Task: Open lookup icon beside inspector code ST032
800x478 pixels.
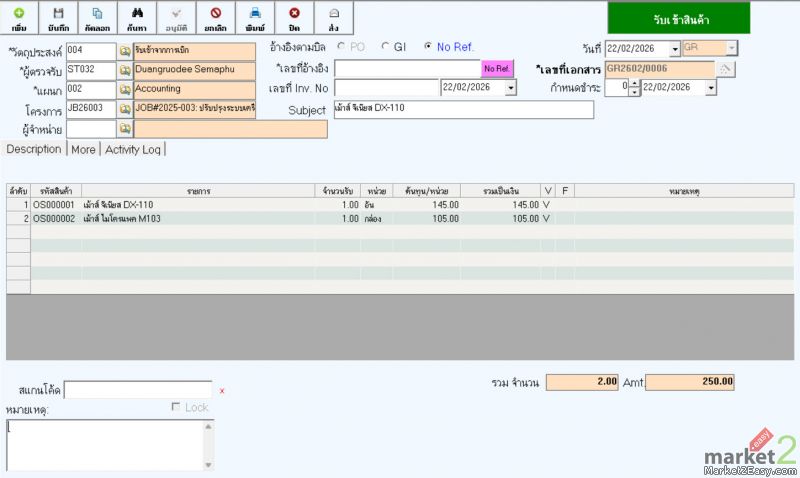Action: (125, 69)
